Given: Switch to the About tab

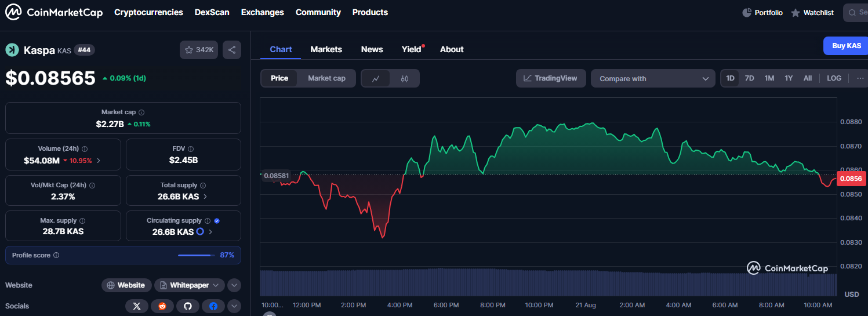Looking at the screenshot, I should (452, 49).
